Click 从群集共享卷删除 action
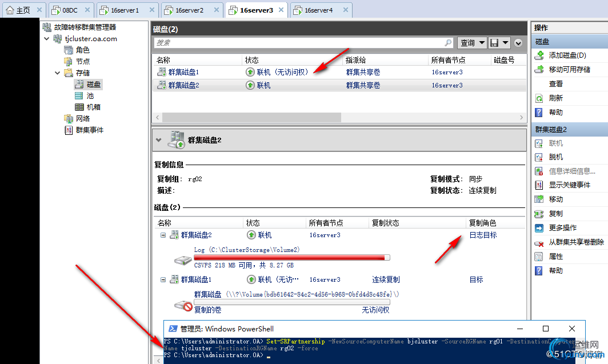This screenshot has height=364, width=608. point(576,242)
